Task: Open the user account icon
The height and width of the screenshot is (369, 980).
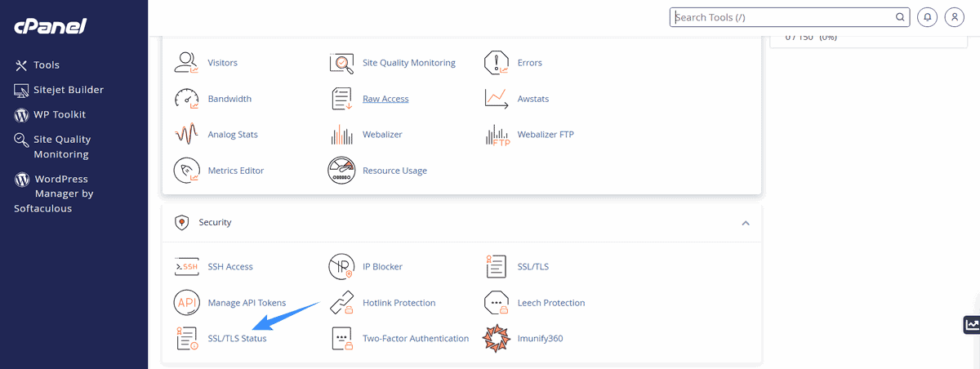Action: [955, 17]
